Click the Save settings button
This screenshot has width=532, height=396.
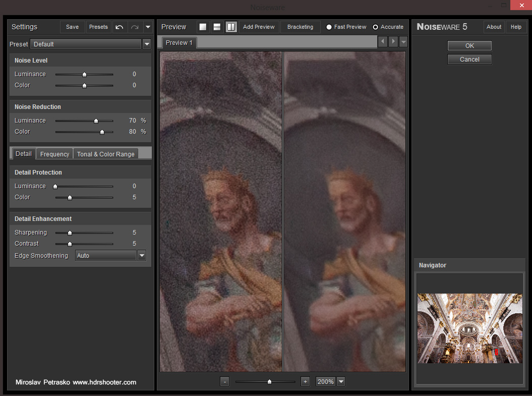tap(72, 27)
